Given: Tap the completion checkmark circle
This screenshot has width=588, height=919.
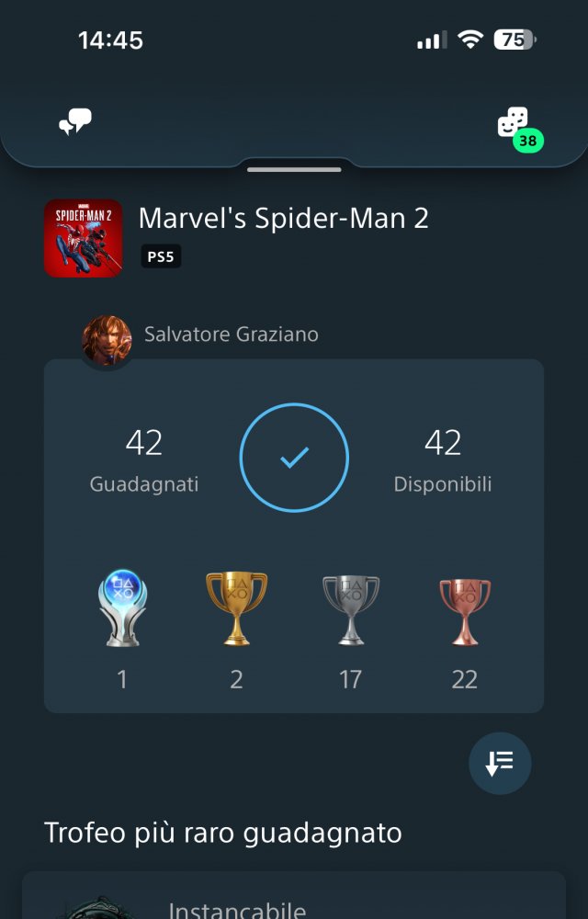Looking at the screenshot, I should 294,458.
